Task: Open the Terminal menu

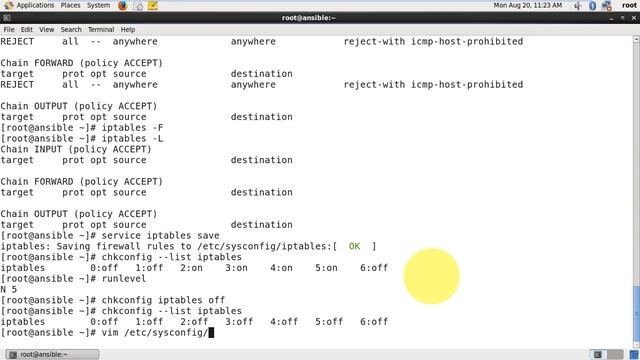Action: click(101, 29)
